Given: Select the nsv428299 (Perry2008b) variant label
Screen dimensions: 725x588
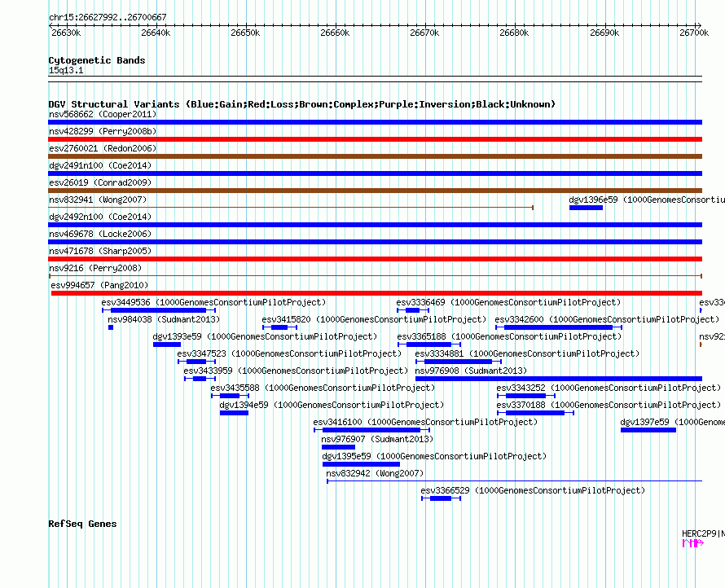Looking at the screenshot, I should [103, 131].
